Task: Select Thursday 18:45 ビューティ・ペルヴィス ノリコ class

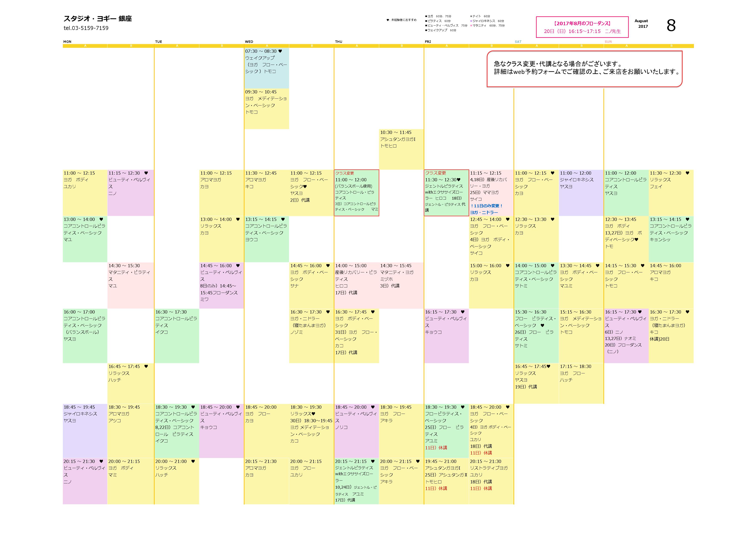Action: pyautogui.click(x=357, y=431)
